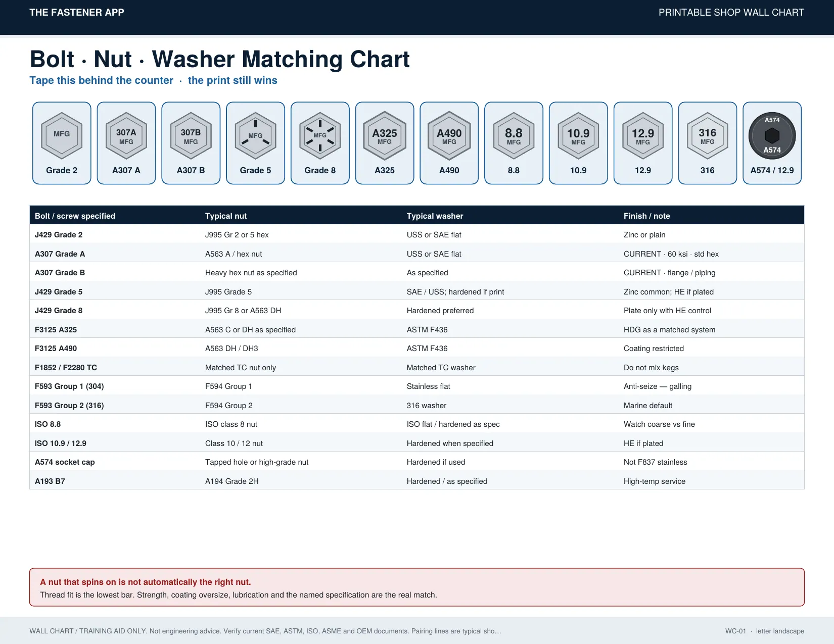Select the 'J429 Grade 2' row label

[59, 235]
